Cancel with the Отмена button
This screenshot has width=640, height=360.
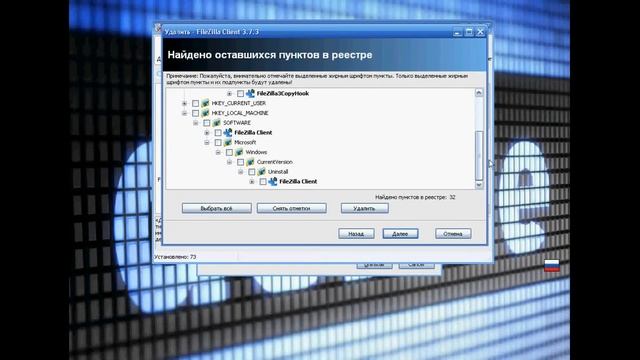(x=453, y=233)
